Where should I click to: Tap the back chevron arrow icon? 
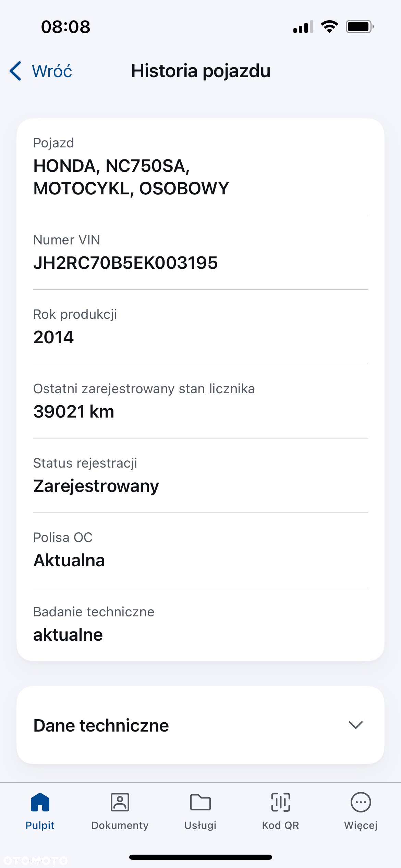[15, 71]
